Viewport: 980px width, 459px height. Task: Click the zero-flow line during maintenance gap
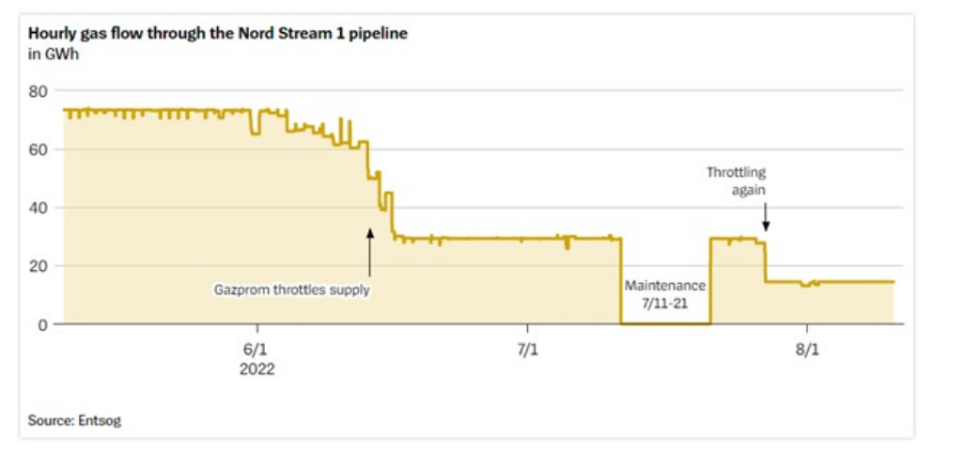click(x=665, y=324)
